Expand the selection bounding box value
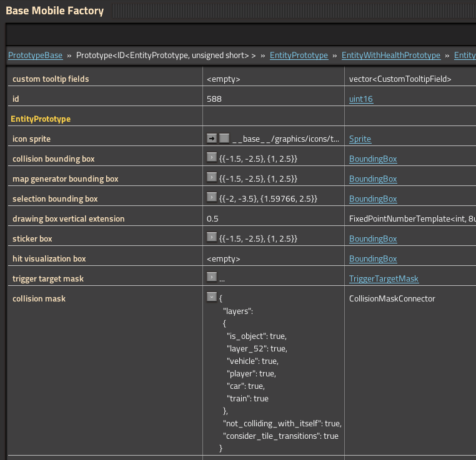476x460 pixels. click(x=212, y=197)
